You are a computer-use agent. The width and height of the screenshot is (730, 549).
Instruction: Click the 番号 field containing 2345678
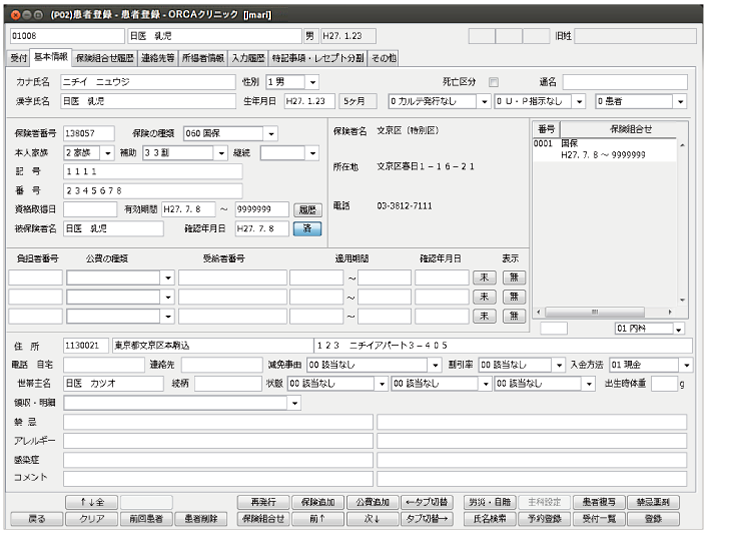click(153, 191)
